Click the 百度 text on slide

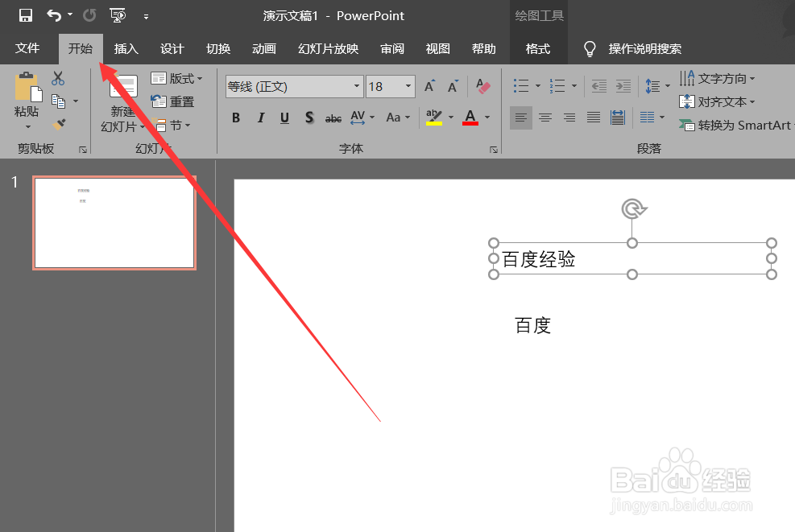click(x=533, y=325)
